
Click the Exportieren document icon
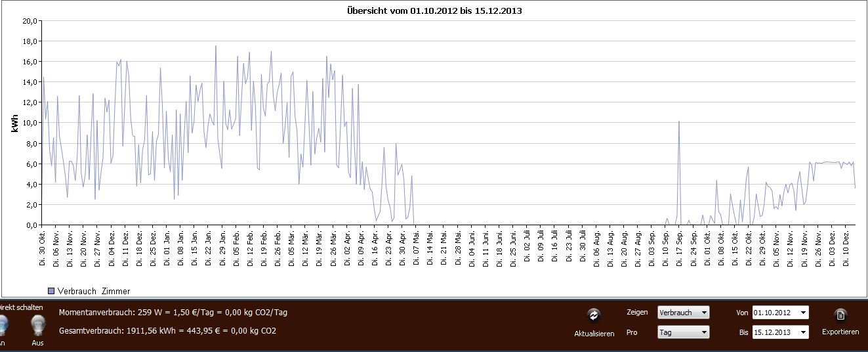840,315
